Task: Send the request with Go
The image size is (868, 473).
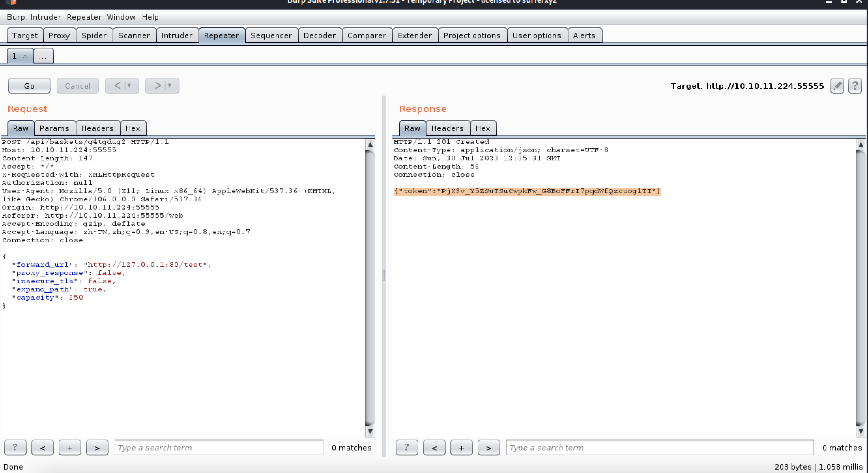Action: pos(29,86)
